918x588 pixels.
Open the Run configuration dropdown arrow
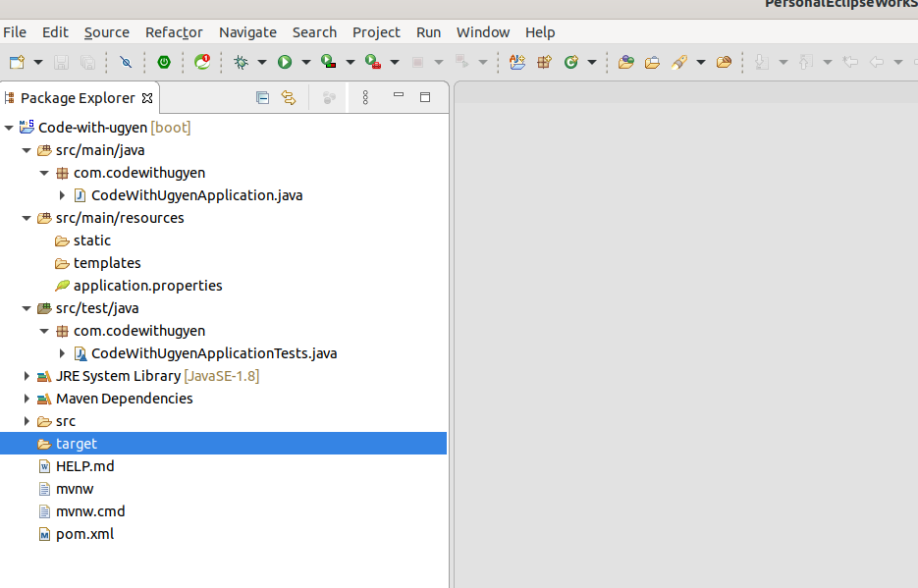point(305,62)
